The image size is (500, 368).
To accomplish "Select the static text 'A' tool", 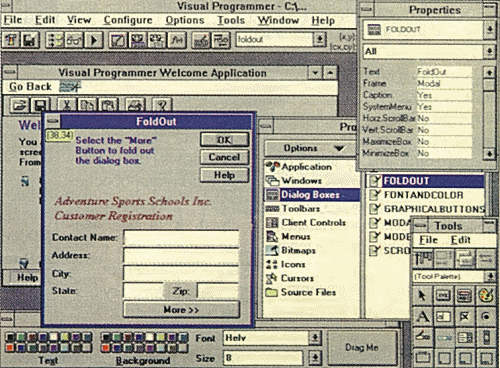I will 422,317.
